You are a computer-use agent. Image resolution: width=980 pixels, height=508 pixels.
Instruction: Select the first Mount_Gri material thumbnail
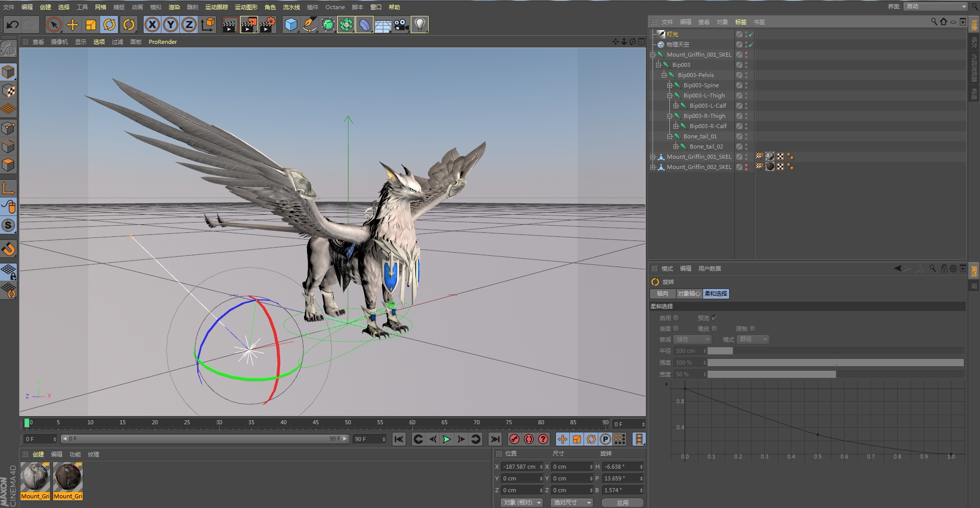point(35,481)
